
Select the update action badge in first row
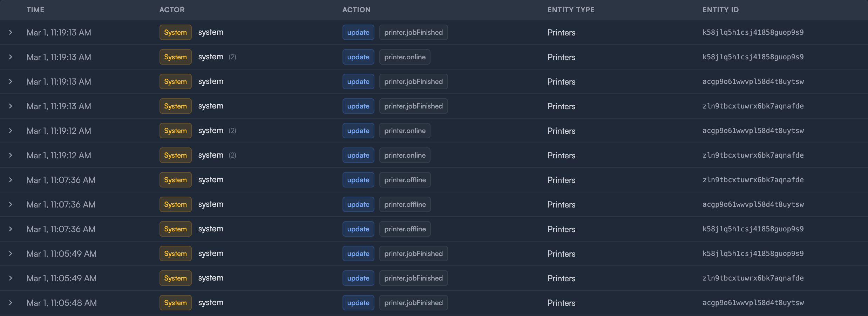(x=358, y=32)
